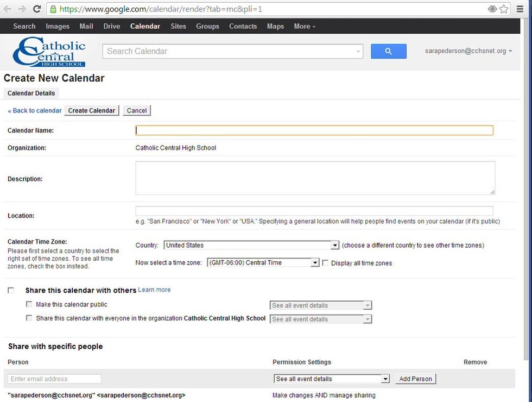Click the bookmark star in address bar
Image resolution: width=532 pixels, height=402 pixels.
tap(503, 8)
